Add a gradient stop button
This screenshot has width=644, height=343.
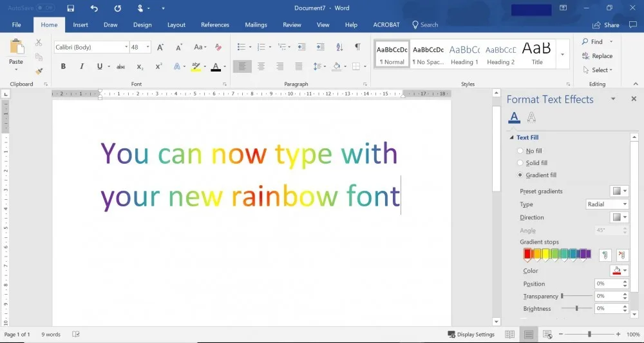tap(605, 255)
